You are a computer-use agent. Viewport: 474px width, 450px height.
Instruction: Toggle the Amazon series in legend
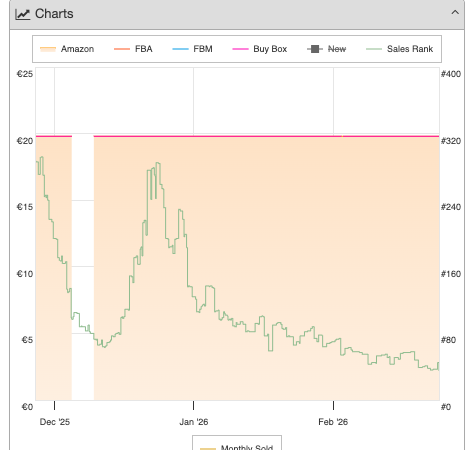pyautogui.click(x=67, y=49)
